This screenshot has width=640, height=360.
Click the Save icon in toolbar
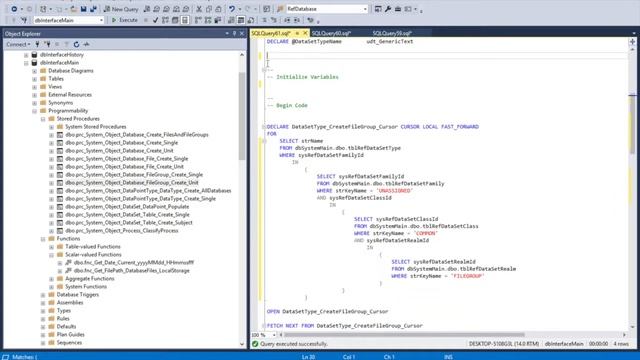pyautogui.click(x=83, y=9)
